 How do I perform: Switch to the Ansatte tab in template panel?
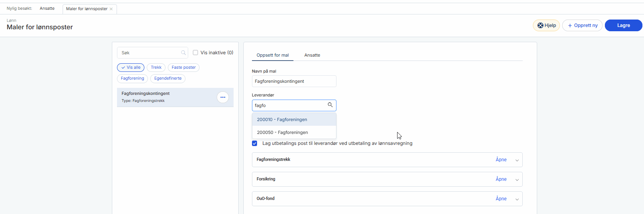pyautogui.click(x=312, y=55)
